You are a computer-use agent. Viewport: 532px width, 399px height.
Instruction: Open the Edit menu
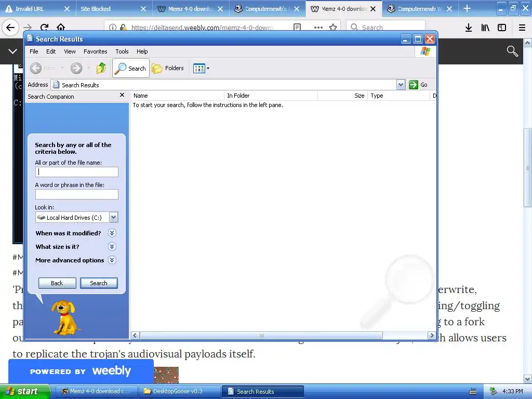point(51,51)
